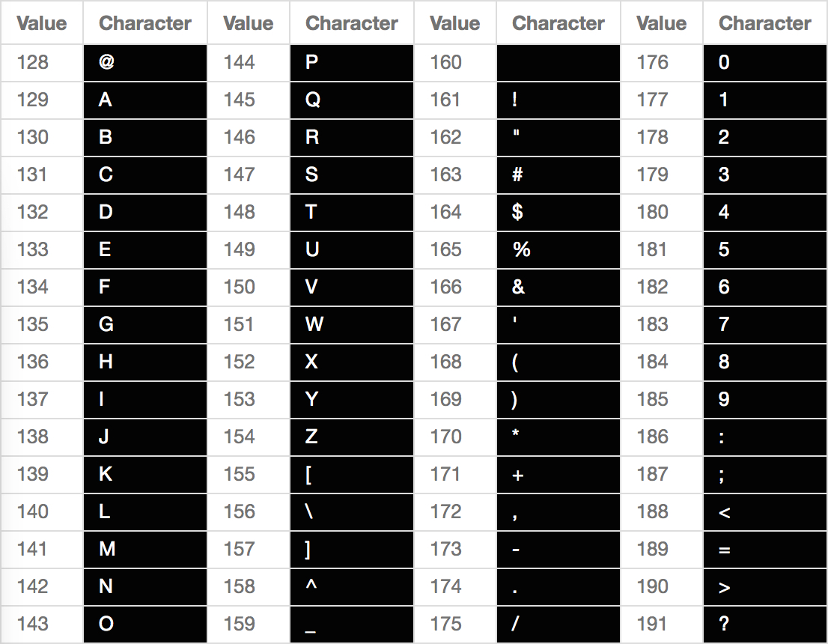Screen dimensions: 828x644
Task: Click the digit 7 character cell
Action: click(764, 325)
